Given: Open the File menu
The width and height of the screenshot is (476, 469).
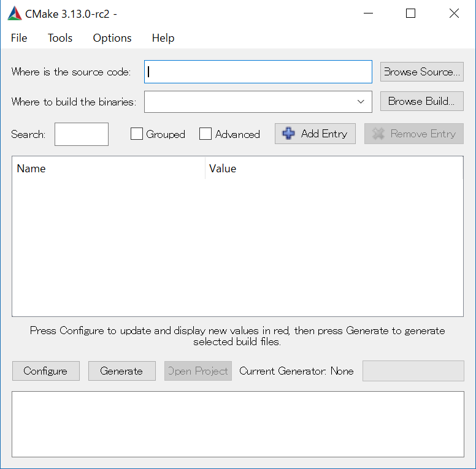Looking at the screenshot, I should coord(19,38).
